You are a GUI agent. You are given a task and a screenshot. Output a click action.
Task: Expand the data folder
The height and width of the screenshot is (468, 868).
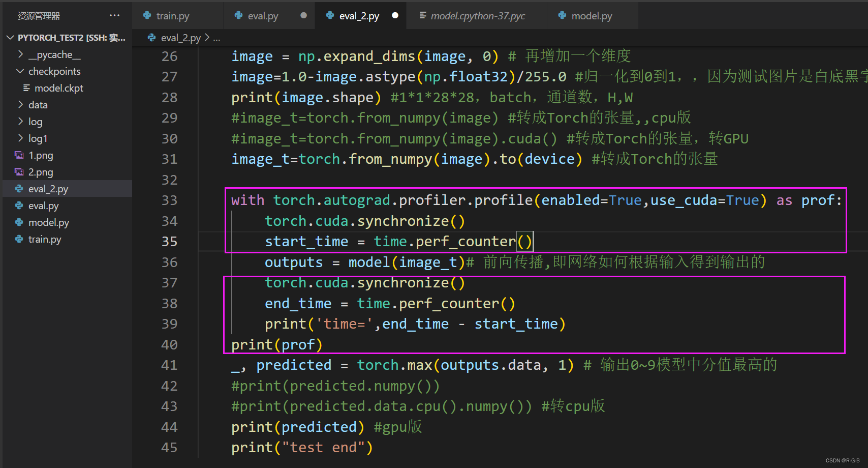20,104
